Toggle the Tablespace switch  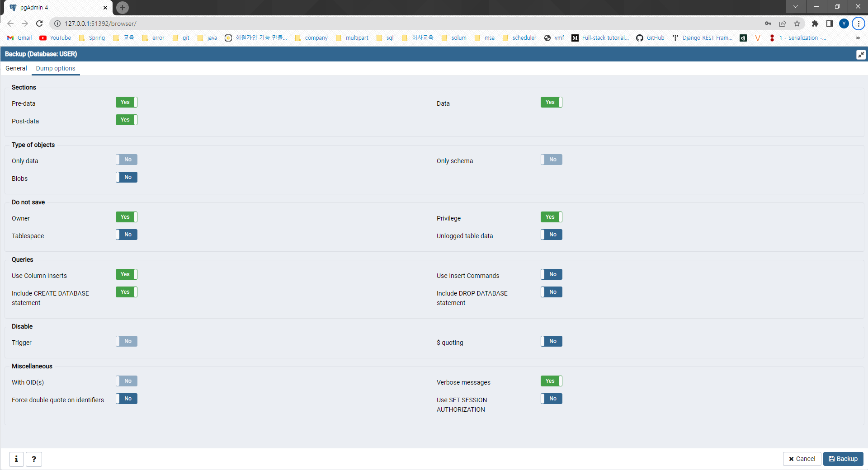coord(127,235)
